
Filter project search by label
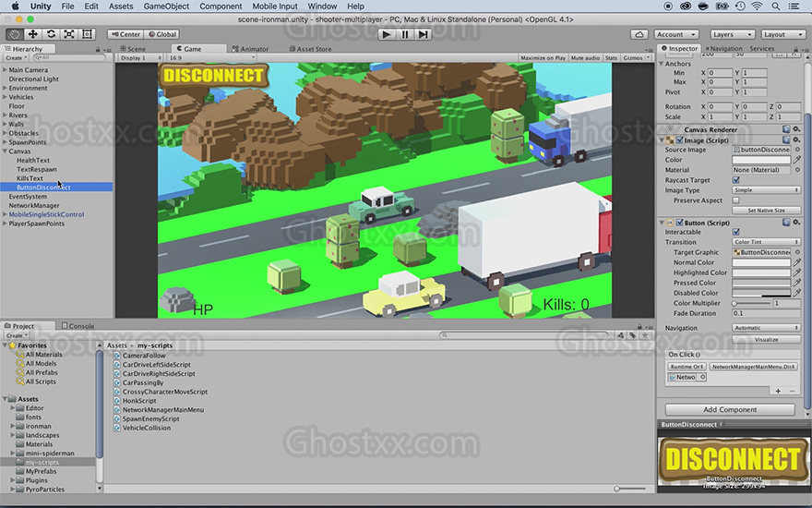[x=632, y=335]
